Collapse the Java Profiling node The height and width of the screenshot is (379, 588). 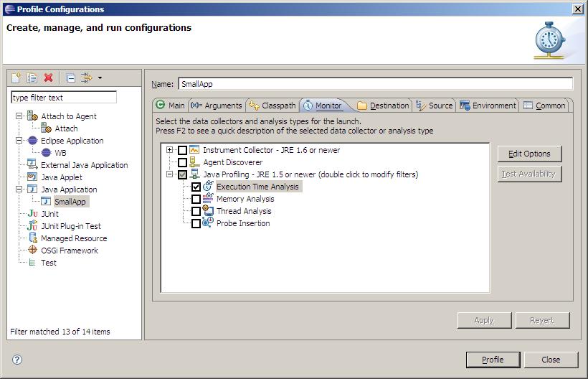(x=169, y=174)
